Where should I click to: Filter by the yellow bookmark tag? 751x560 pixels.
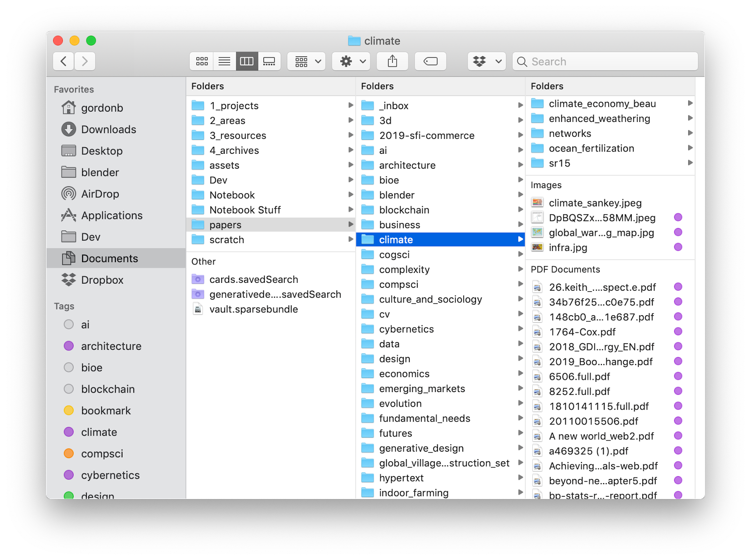[x=116, y=411]
